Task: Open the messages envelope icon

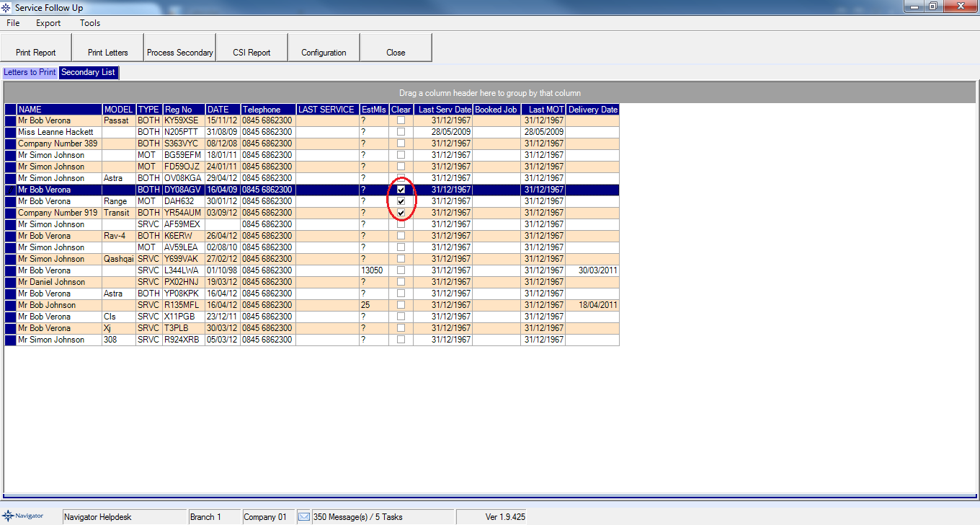Action: 304,516
